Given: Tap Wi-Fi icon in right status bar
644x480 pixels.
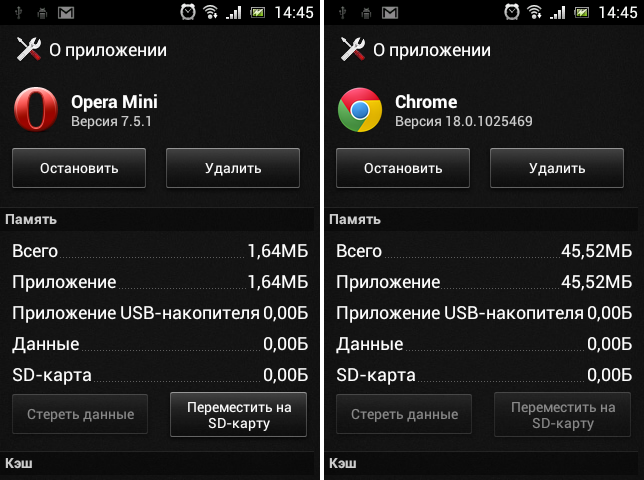Looking at the screenshot, I should [534, 13].
